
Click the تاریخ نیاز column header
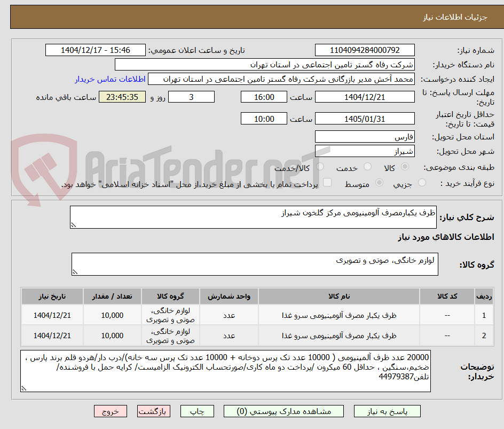[52, 296]
